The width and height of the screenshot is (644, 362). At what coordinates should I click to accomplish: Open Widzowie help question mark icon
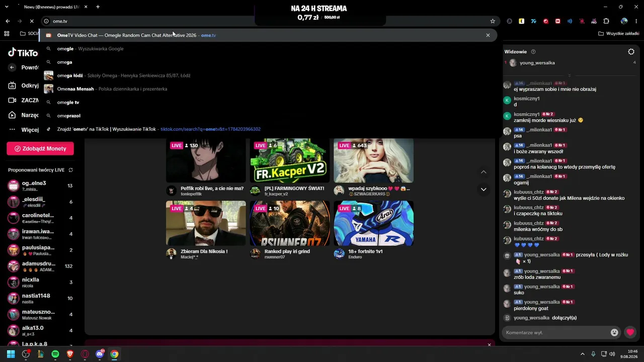(x=533, y=51)
